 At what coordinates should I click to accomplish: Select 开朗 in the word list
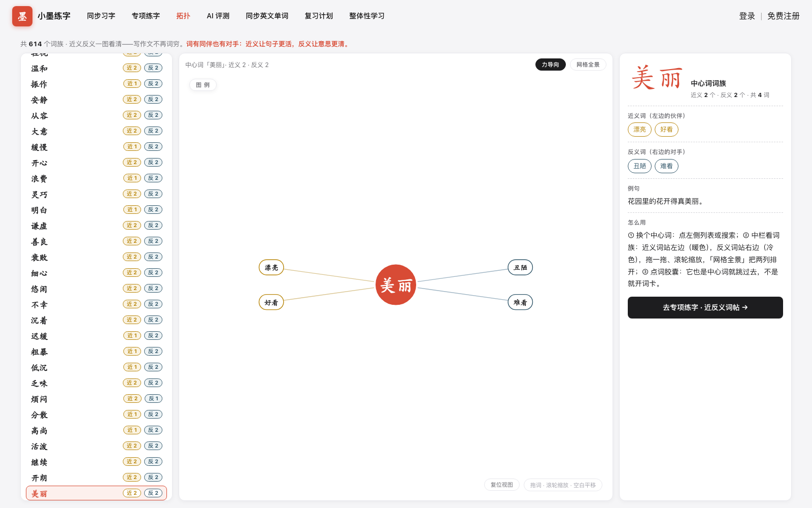[96, 478]
